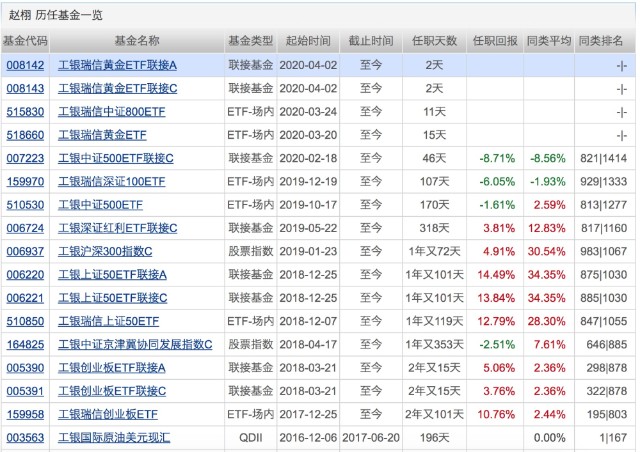
Task: Open fund code link 006220
Action: (x=25, y=275)
